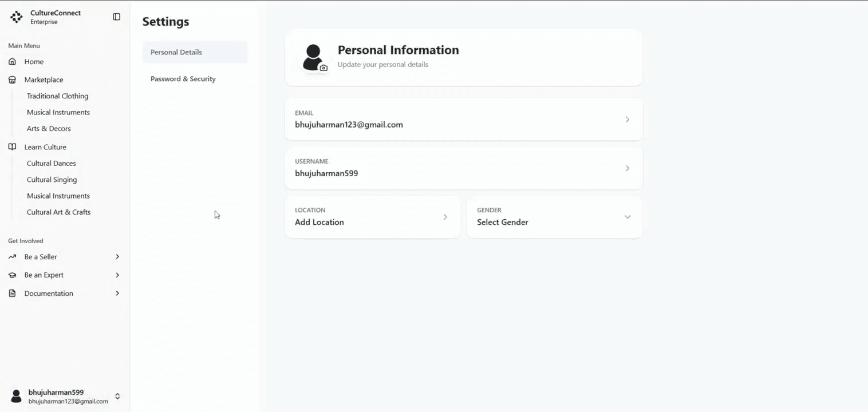The width and height of the screenshot is (868, 412).
Task: Click the Be a Seller trending icon
Action: (12, 257)
